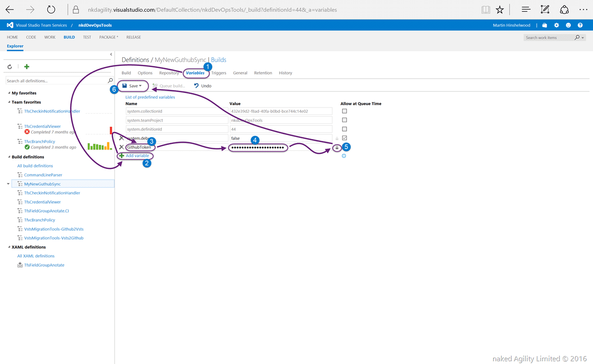
Task: Switch to the Options tab
Action: click(145, 73)
